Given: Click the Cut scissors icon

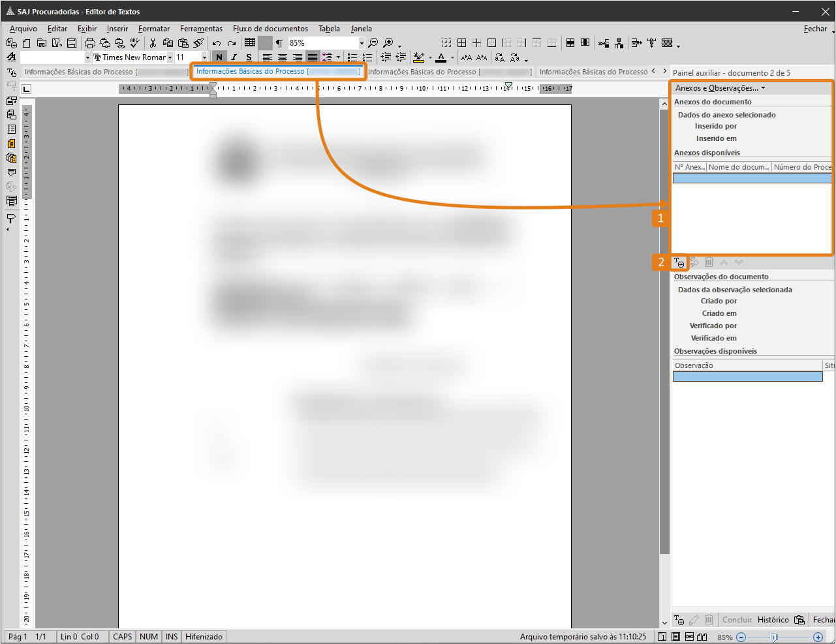Looking at the screenshot, I should [153, 43].
